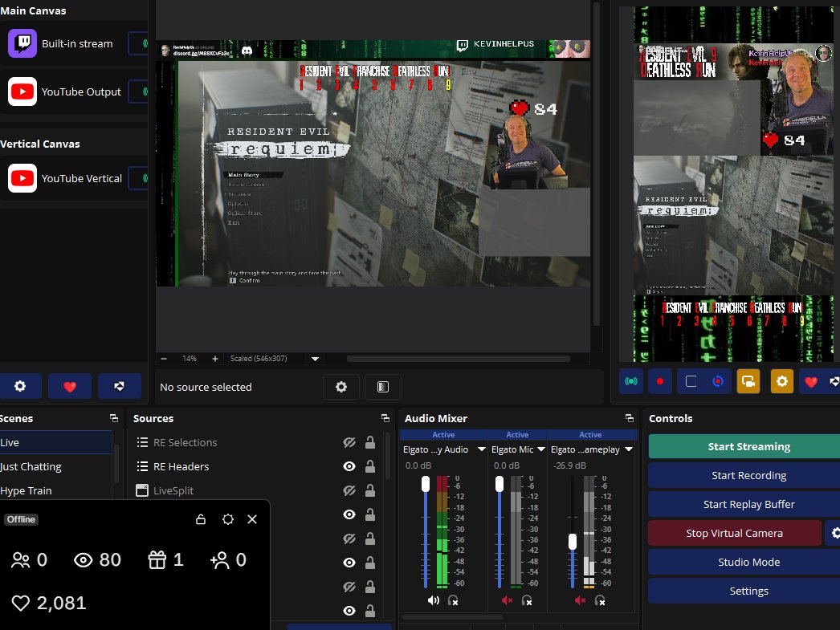Screen dimensions: 840x630
Task: Click the preview horizontal scrollbar
Action: [458, 359]
